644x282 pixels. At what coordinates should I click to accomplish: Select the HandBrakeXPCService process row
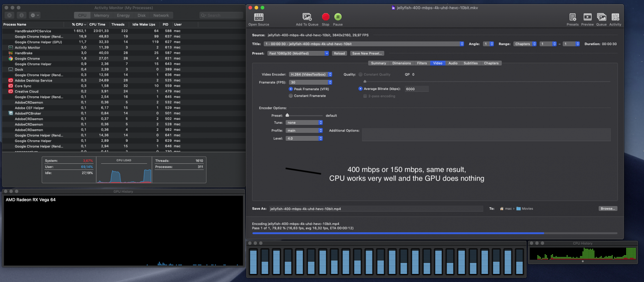[124, 31]
